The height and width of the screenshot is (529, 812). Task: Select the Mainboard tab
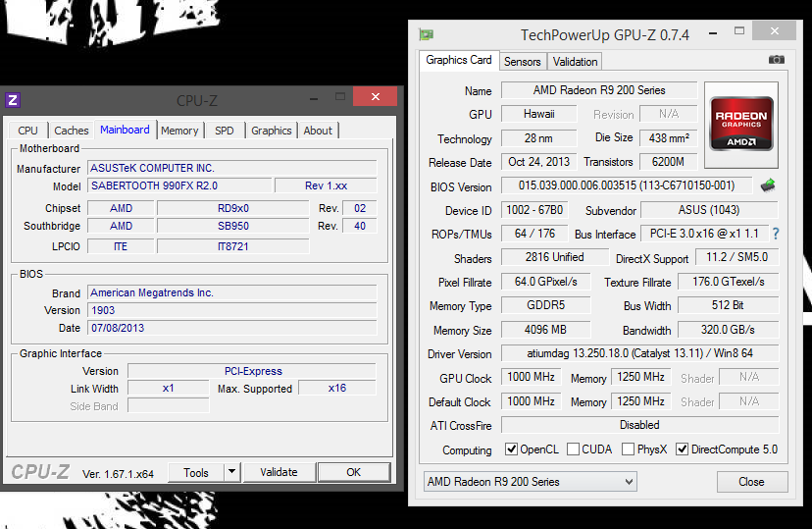[125, 130]
